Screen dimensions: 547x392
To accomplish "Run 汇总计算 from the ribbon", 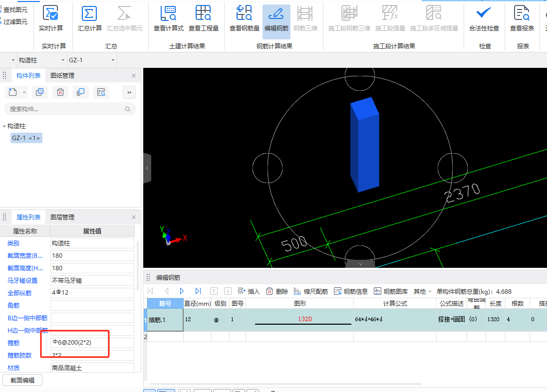I will pos(89,18).
